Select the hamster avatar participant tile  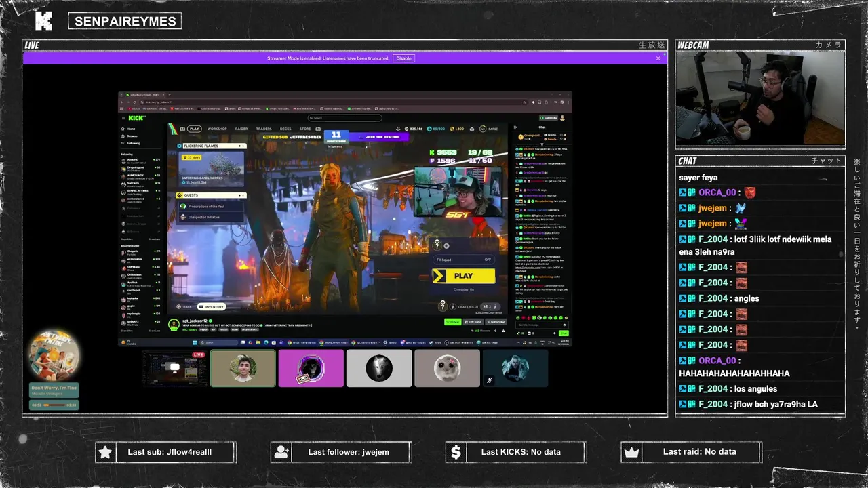pos(447,368)
